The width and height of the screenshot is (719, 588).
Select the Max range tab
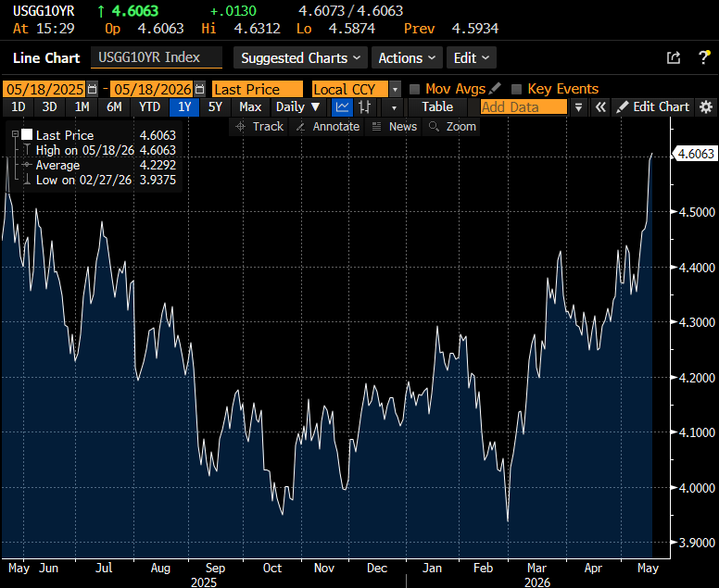coord(250,107)
